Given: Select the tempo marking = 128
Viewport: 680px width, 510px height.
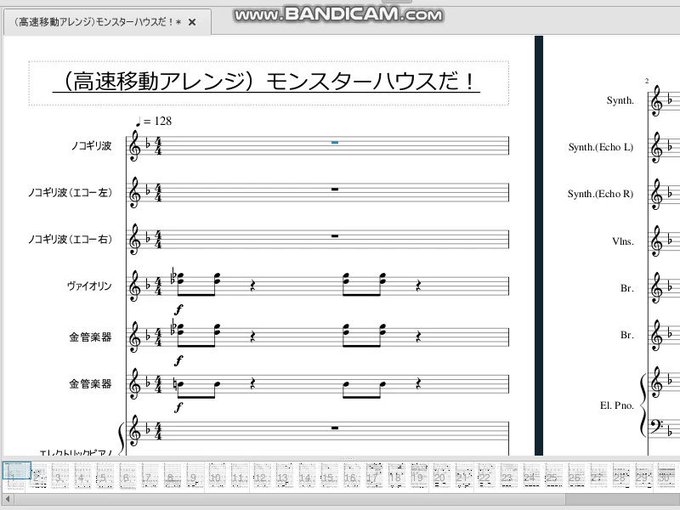Looking at the screenshot, I should (154, 121).
